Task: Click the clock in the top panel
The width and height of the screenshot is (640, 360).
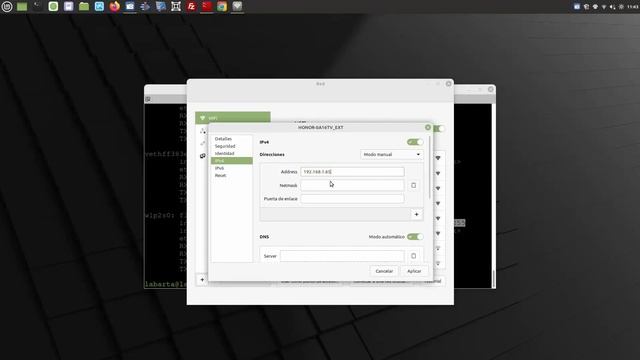Action: coord(633,7)
